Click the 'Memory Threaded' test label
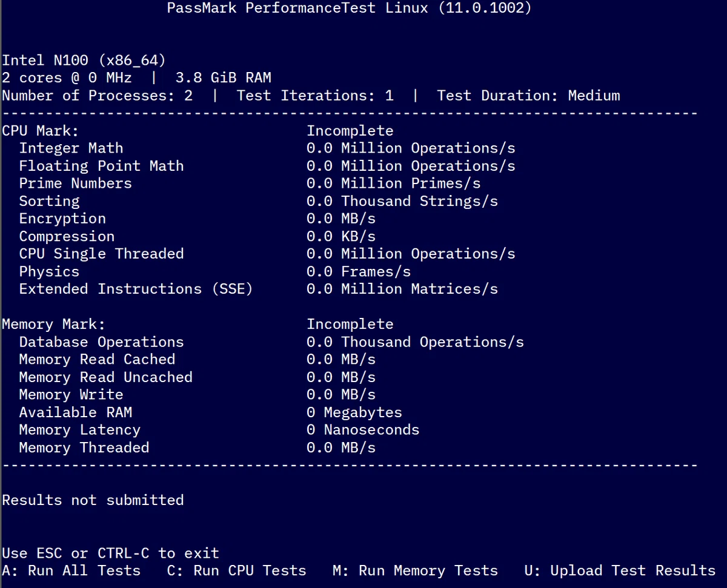 point(84,448)
